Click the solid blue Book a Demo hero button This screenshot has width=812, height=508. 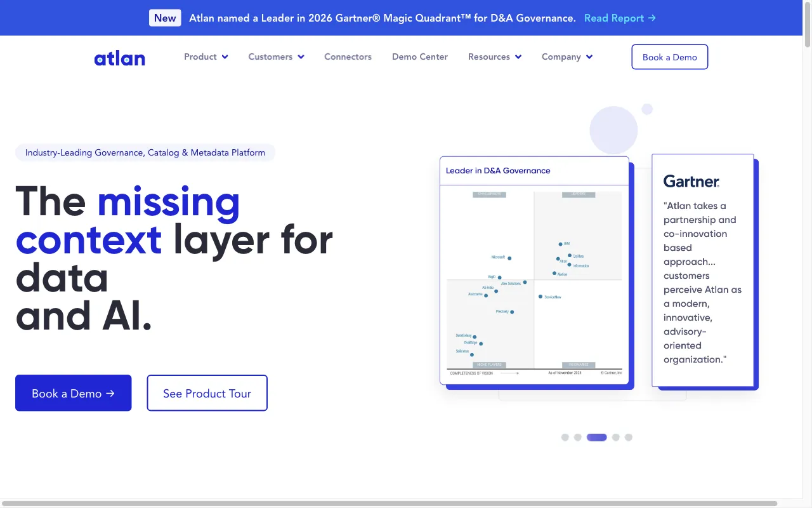click(74, 393)
